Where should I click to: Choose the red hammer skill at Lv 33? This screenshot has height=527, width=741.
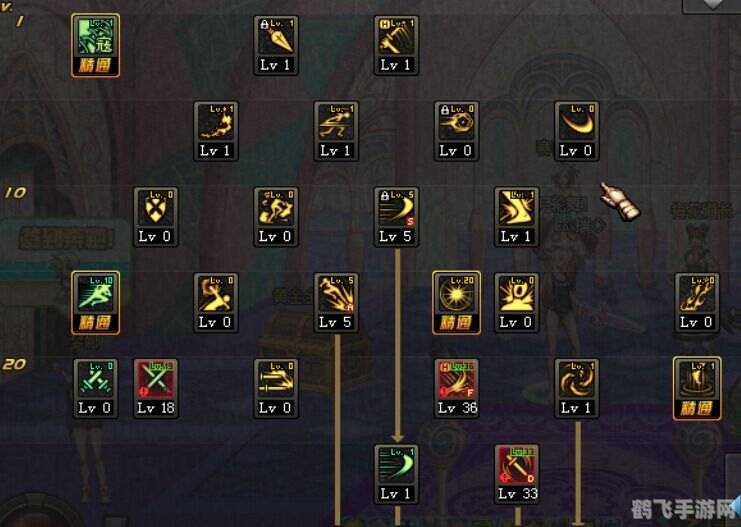pos(517,474)
